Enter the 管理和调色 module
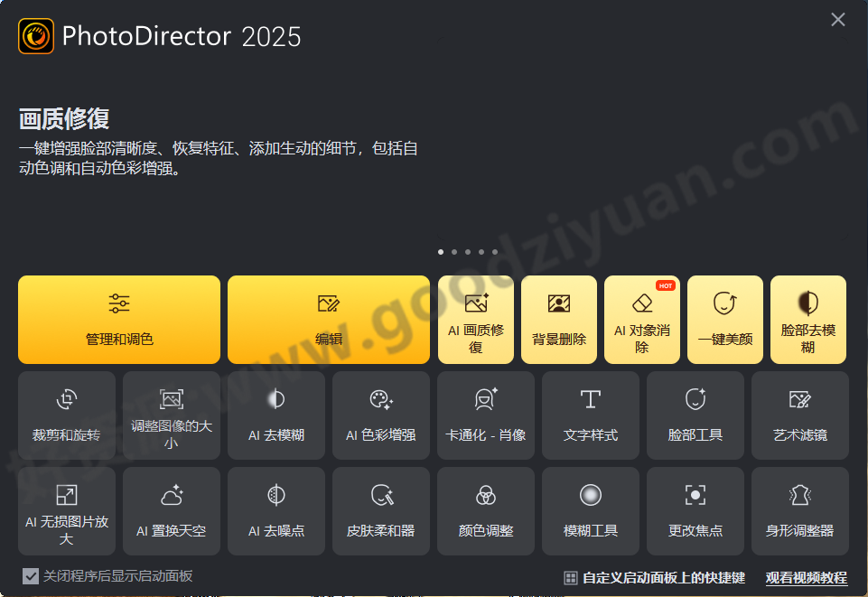The image size is (868, 597). [x=118, y=320]
